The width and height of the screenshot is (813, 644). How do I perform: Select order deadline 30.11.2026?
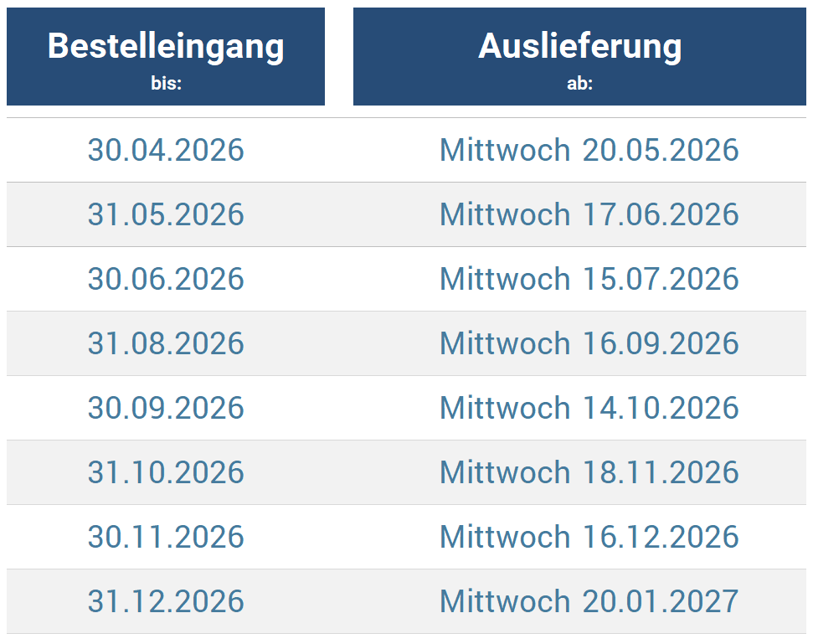click(166, 537)
